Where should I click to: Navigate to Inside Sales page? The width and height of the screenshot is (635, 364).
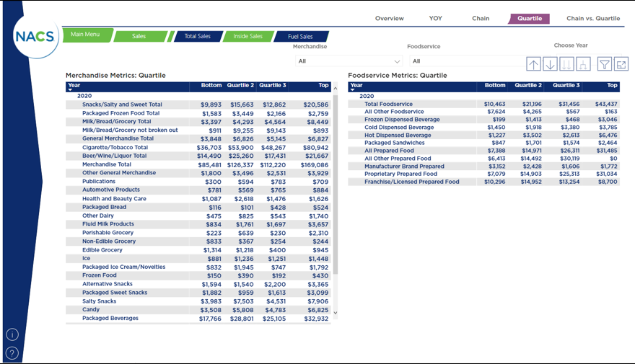(x=248, y=37)
